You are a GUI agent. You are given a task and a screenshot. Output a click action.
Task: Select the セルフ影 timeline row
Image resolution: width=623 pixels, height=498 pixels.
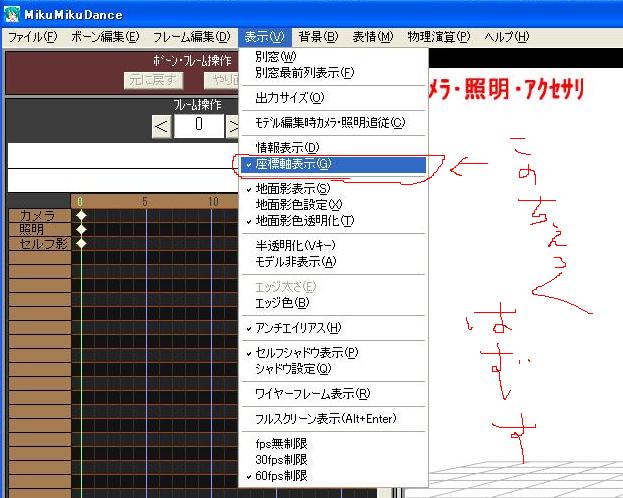[39, 244]
